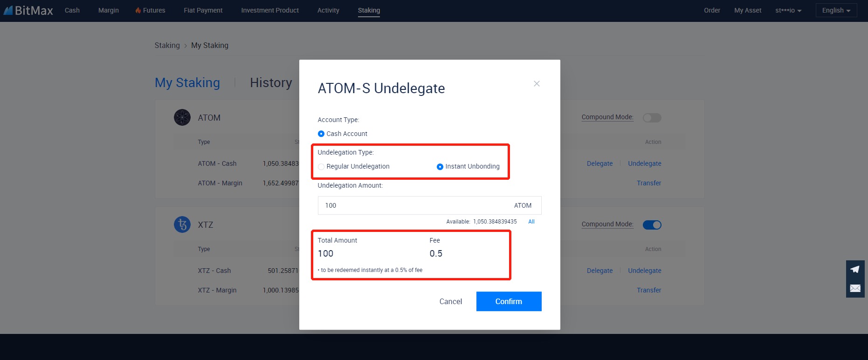The height and width of the screenshot is (360, 868).
Task: Click the BitMax logo icon
Action: [x=8, y=10]
